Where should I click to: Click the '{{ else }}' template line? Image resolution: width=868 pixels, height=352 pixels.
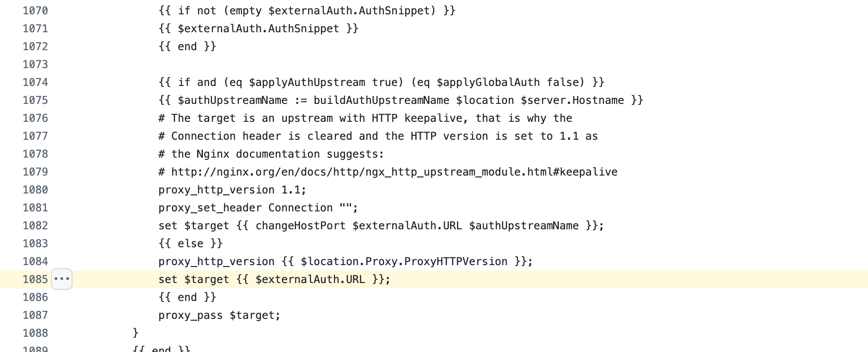click(190, 244)
